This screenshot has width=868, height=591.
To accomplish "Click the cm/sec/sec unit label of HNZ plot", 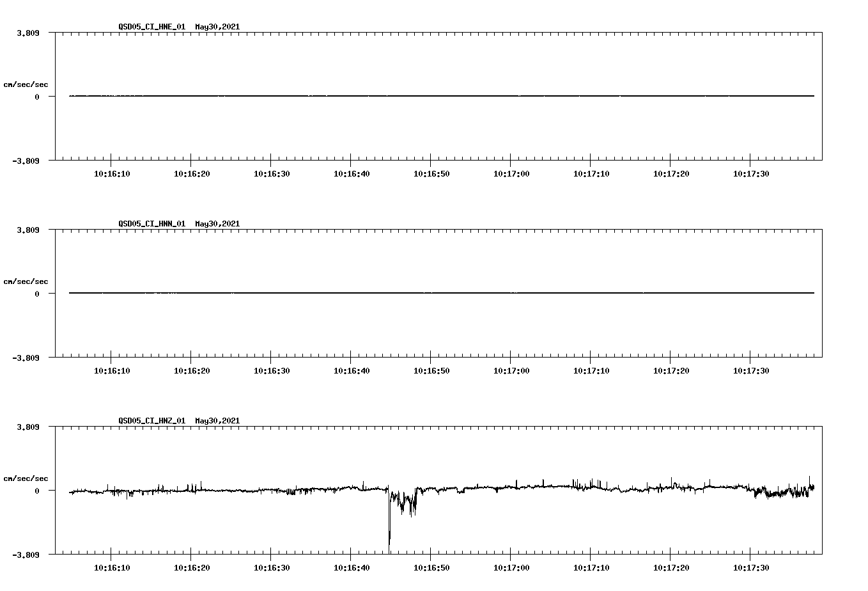I will 26,478.
